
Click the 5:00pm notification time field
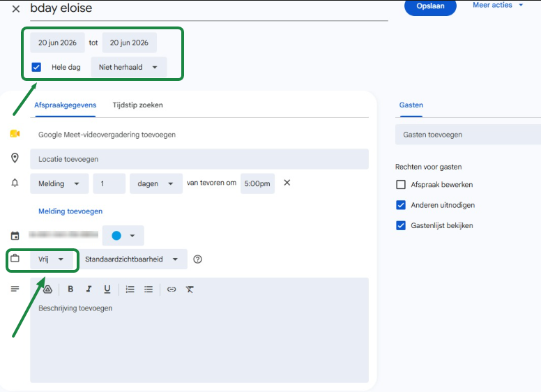[x=257, y=183]
